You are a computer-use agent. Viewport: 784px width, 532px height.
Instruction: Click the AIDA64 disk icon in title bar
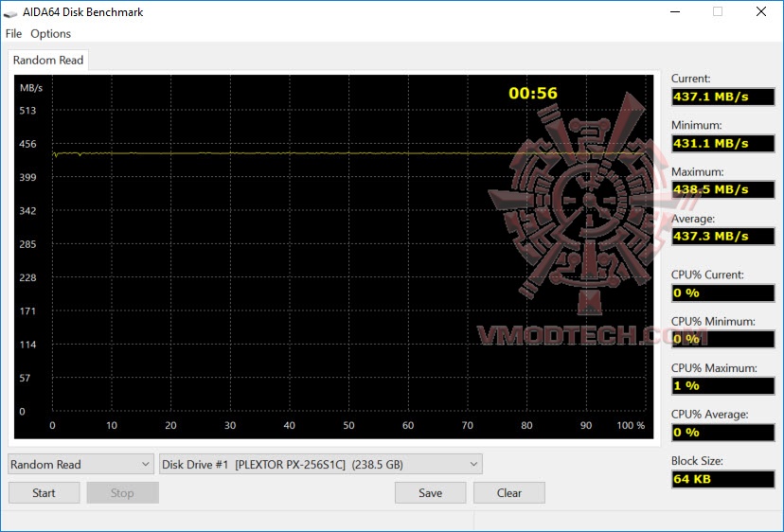[x=10, y=13]
